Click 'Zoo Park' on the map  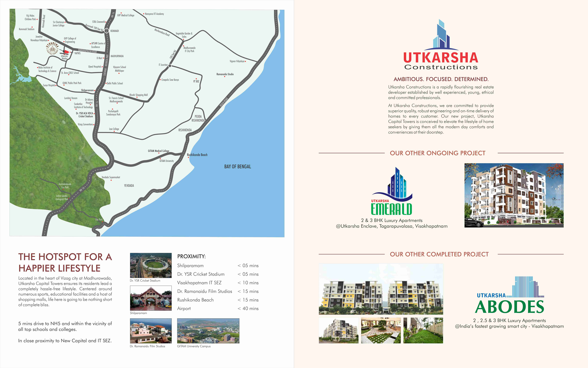[99, 220]
